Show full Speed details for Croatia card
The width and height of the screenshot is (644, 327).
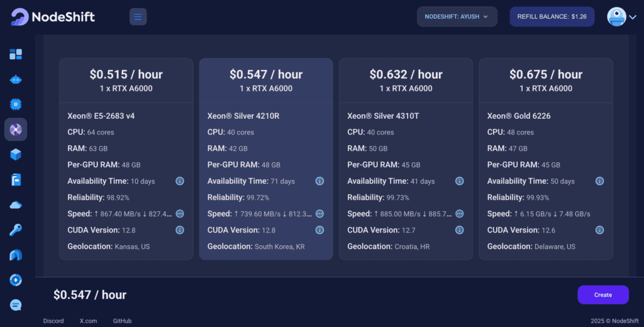tap(460, 214)
